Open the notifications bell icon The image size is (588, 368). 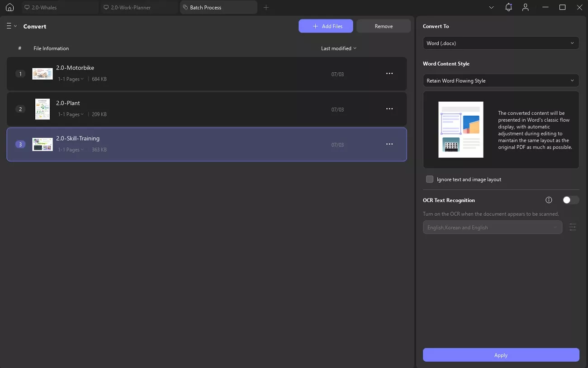pos(509,7)
